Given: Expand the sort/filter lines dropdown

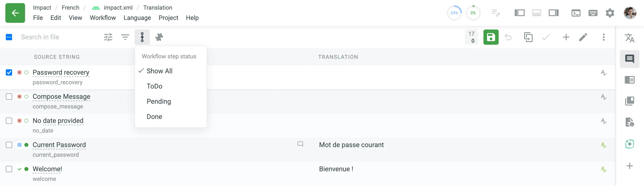Looking at the screenshot, I should (x=125, y=37).
